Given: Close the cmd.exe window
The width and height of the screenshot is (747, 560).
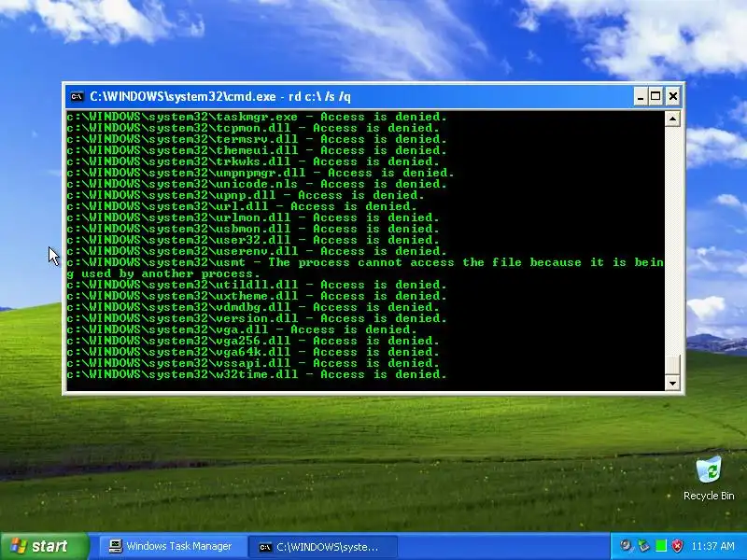Looking at the screenshot, I should click(672, 97).
